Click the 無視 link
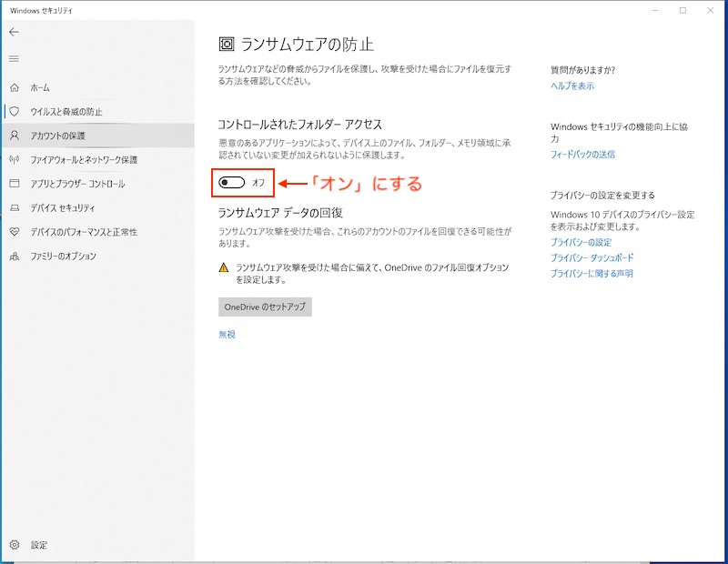The height and width of the screenshot is (564, 728). point(227,334)
